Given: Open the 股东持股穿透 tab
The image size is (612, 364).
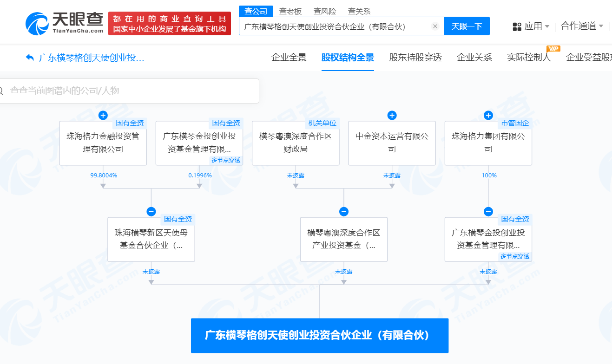Looking at the screenshot, I should [415, 58].
